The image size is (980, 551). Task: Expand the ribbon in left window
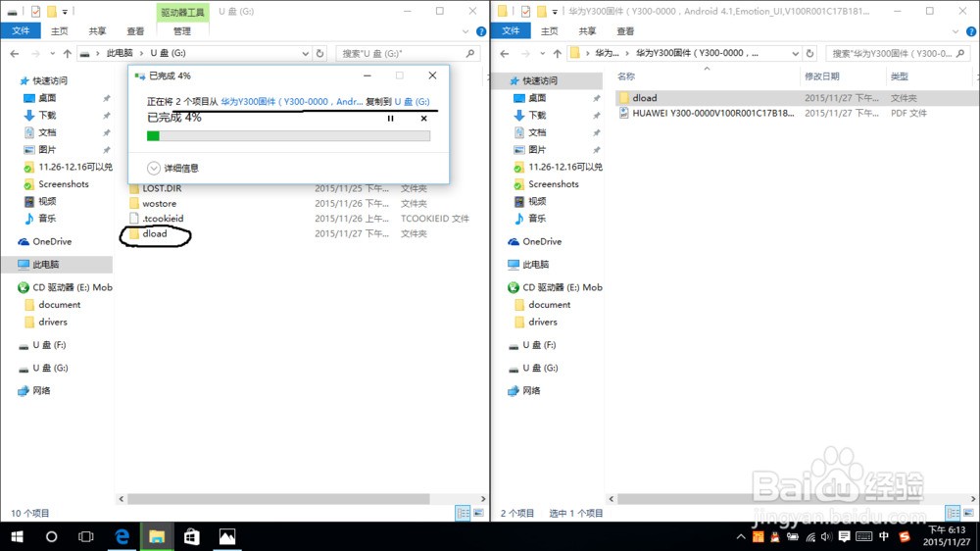click(x=465, y=31)
